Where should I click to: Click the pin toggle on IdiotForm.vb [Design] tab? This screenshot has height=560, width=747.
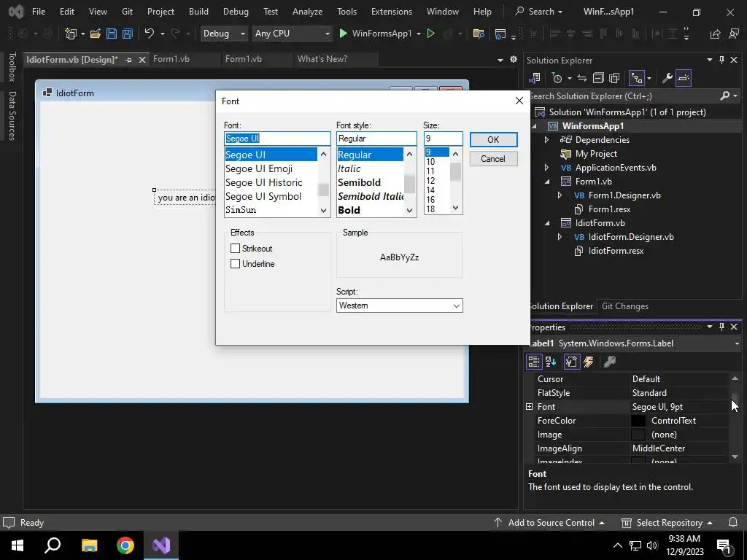(x=128, y=60)
